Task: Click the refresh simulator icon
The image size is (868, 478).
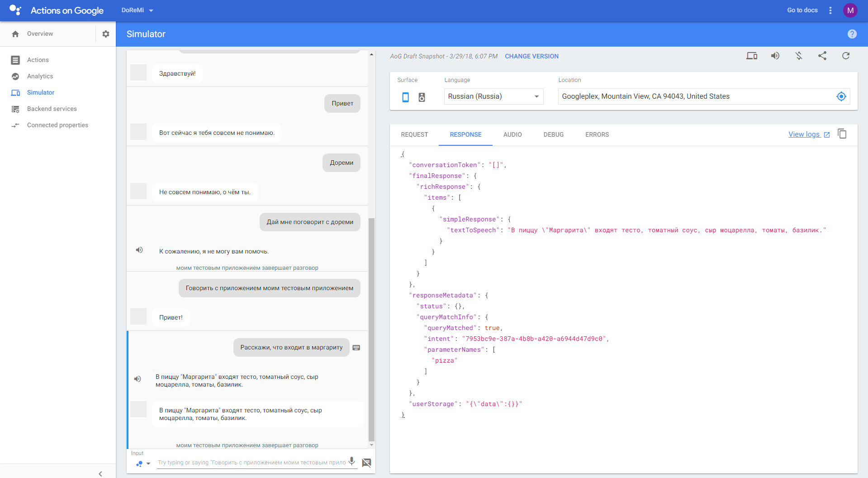Action: (845, 56)
